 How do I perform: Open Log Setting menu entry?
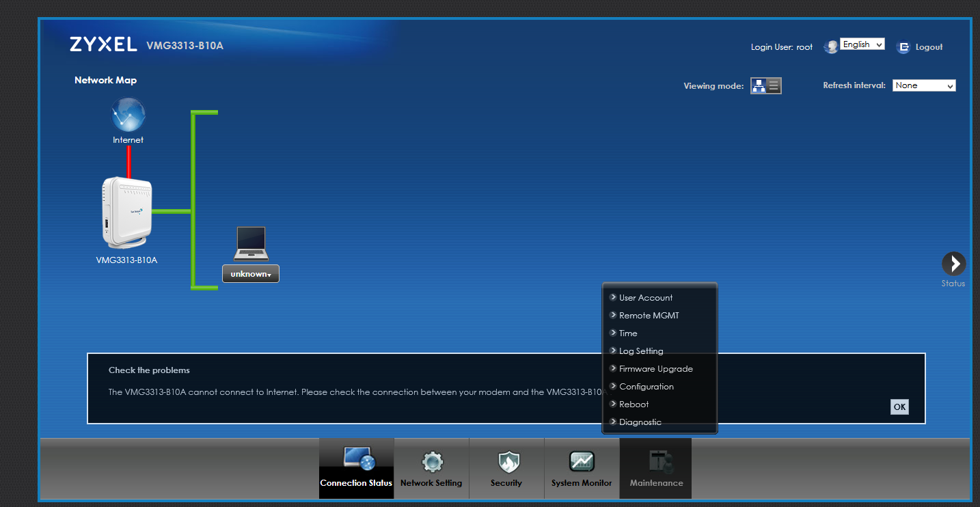641,351
